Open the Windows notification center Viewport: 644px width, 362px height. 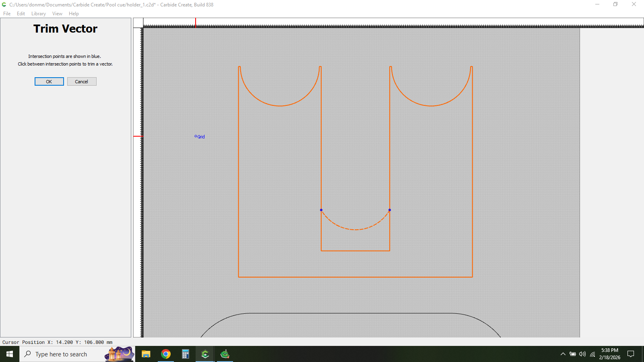631,354
